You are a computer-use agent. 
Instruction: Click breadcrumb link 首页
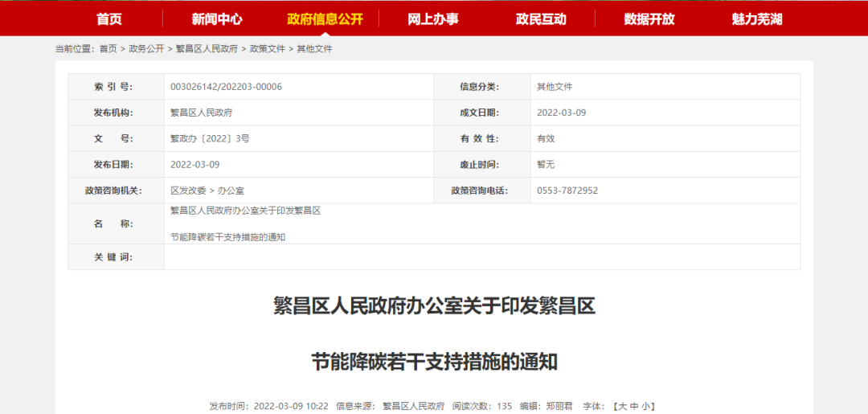click(x=108, y=49)
